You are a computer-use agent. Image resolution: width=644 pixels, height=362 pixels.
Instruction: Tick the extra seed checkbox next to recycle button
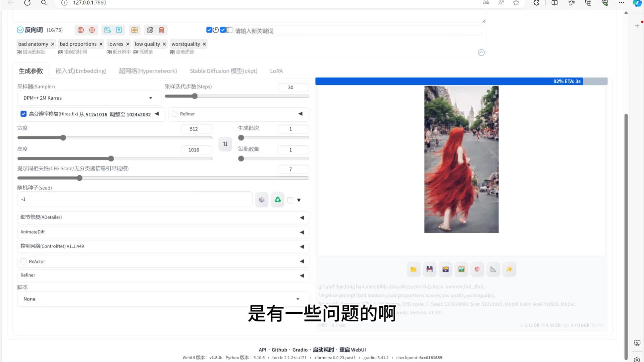pyautogui.click(x=290, y=200)
